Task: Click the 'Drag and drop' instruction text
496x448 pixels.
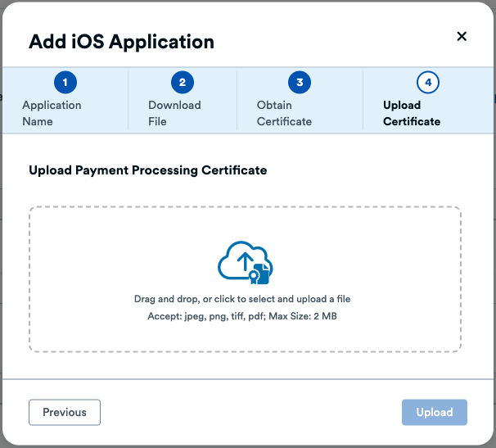Action: [241, 299]
